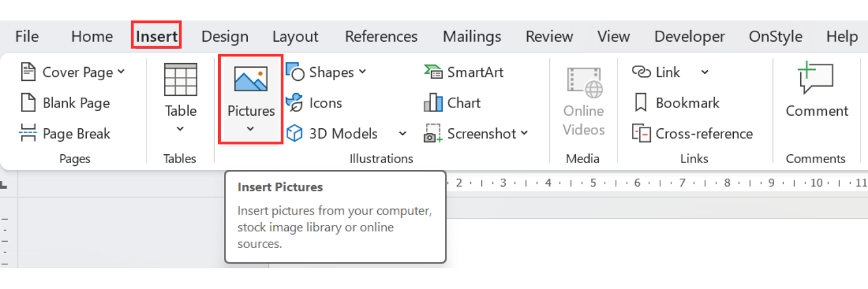Viewport: 868px width, 289px height.
Task: Insert a Blank Page via its label
Action: coord(76,103)
